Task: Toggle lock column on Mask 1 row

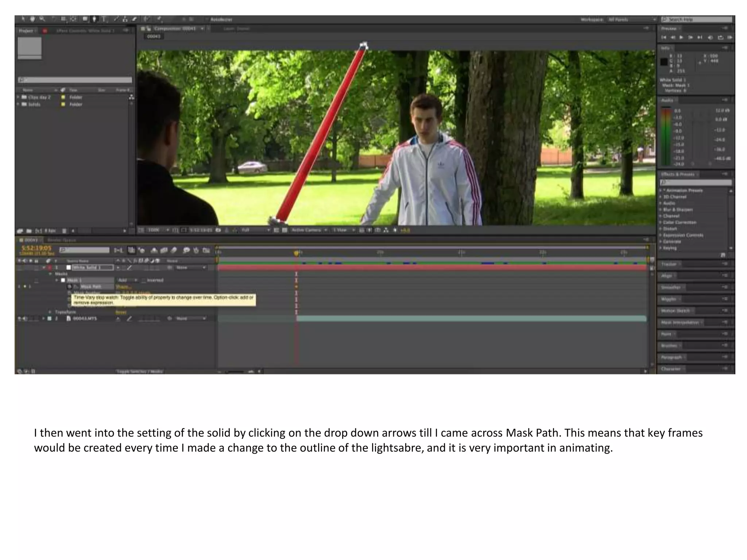Action: coord(36,280)
